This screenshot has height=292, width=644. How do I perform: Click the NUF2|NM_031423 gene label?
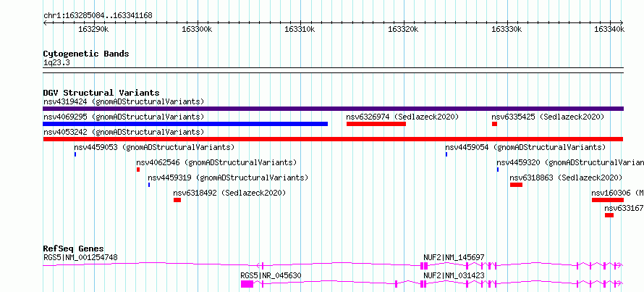[454, 275]
